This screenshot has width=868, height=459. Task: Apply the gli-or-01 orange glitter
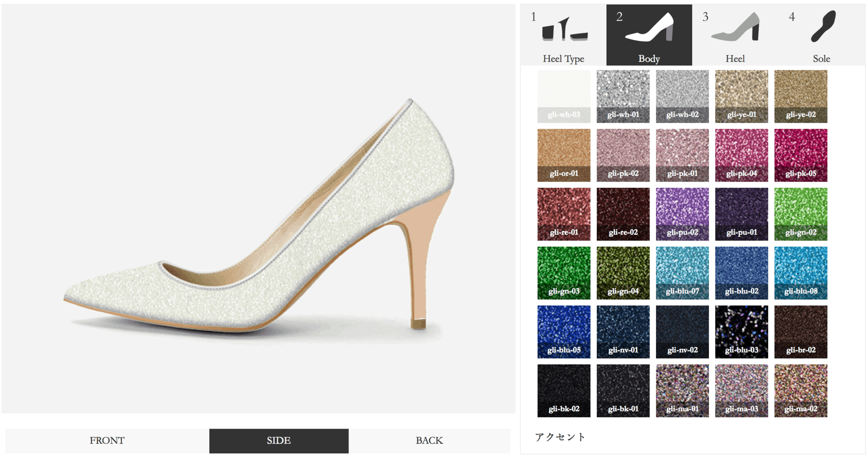564,155
